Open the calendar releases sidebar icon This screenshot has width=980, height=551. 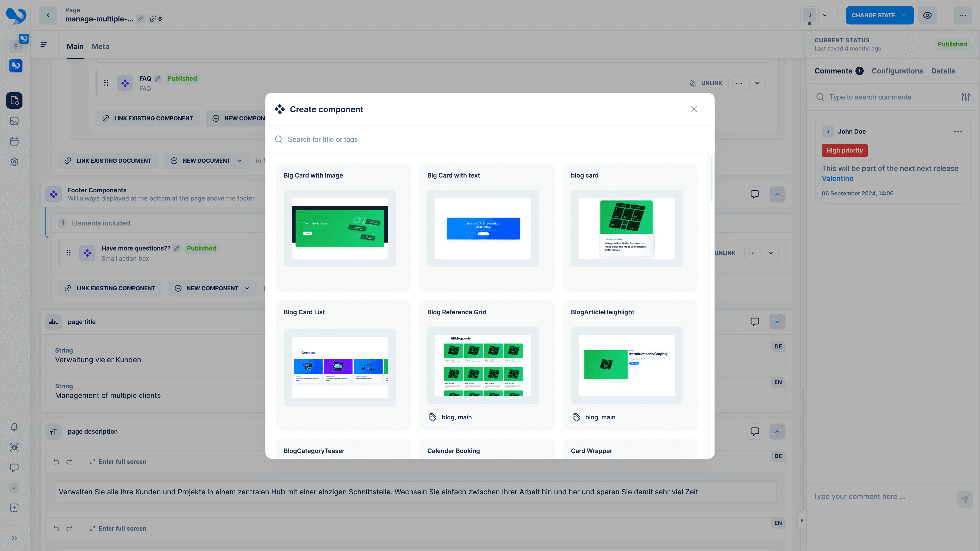[x=15, y=142]
